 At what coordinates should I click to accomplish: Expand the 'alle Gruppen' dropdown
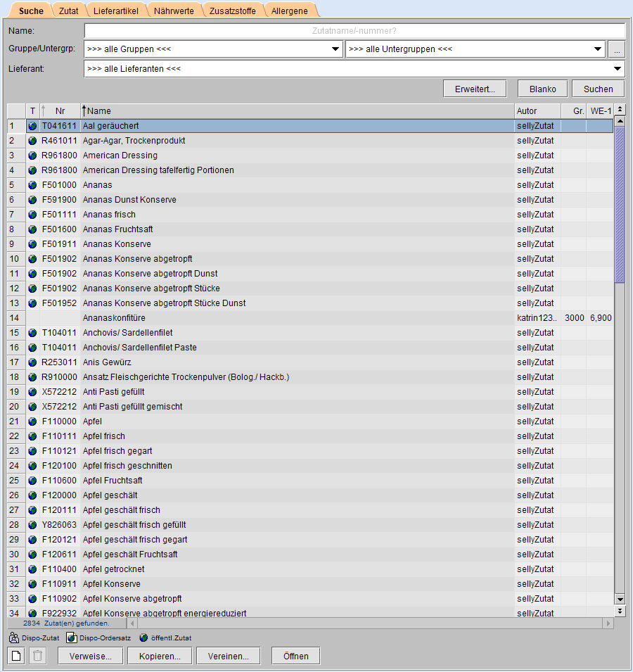(335, 50)
